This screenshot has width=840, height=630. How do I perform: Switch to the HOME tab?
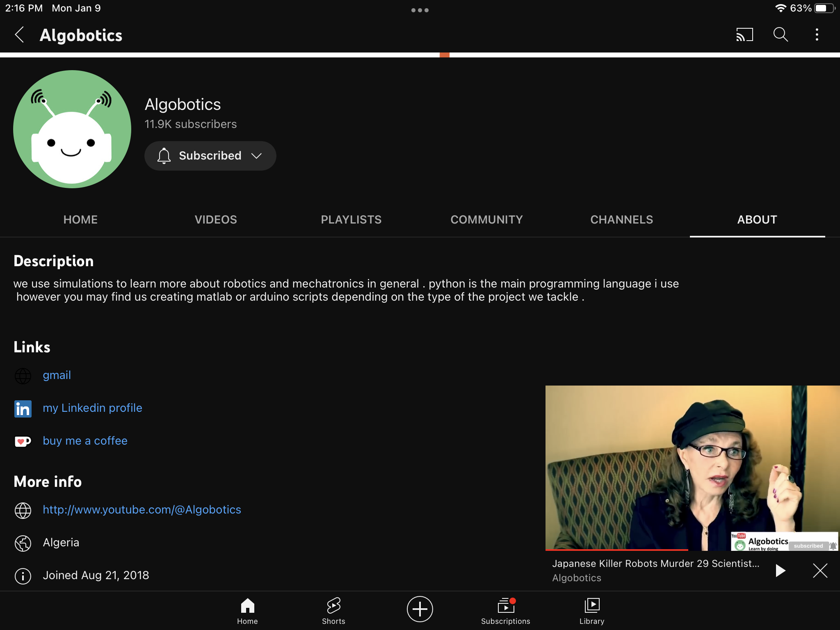click(80, 220)
